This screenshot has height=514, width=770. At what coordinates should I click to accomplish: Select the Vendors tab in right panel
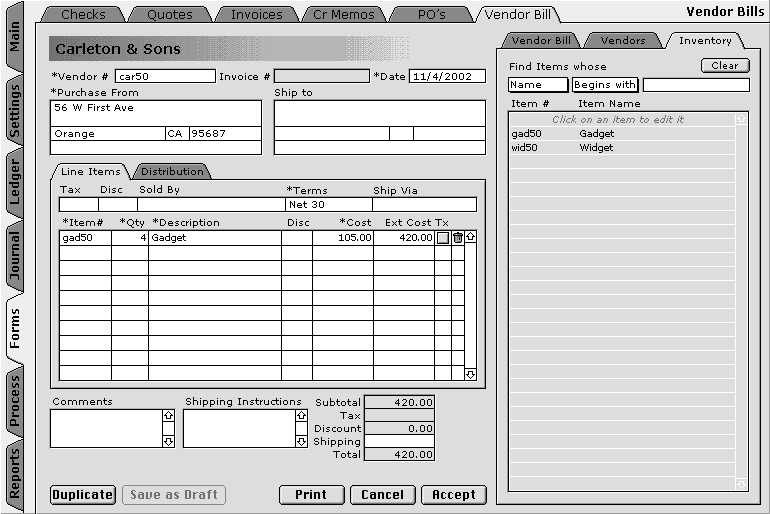[623, 41]
